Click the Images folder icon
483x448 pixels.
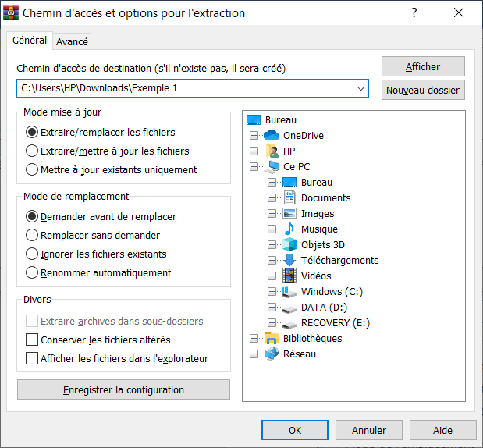point(289,214)
